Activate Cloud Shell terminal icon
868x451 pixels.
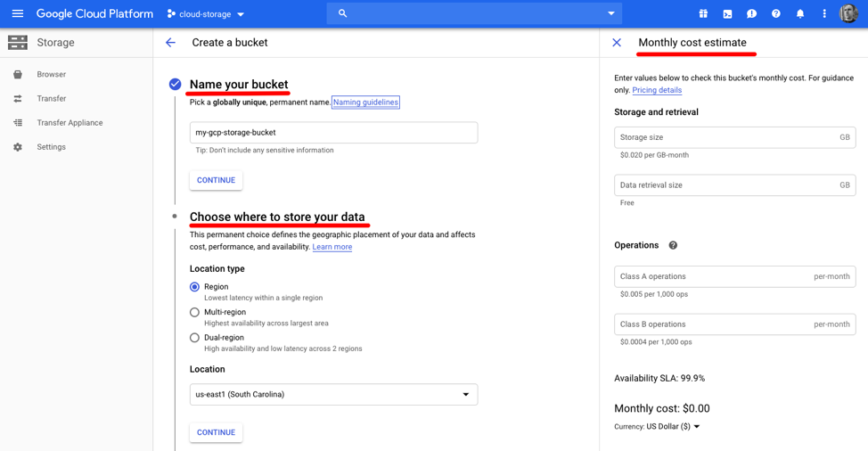tap(727, 14)
